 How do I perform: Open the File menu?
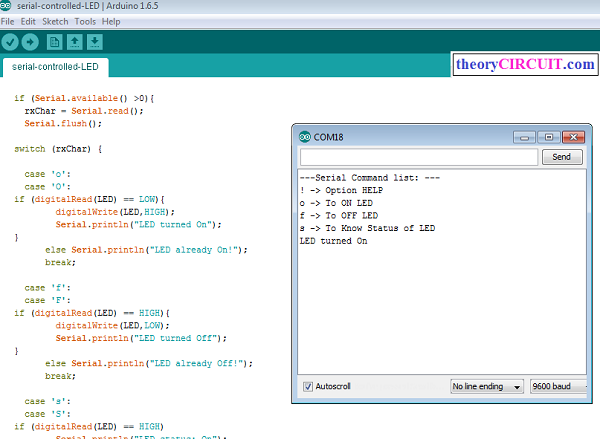point(8,22)
